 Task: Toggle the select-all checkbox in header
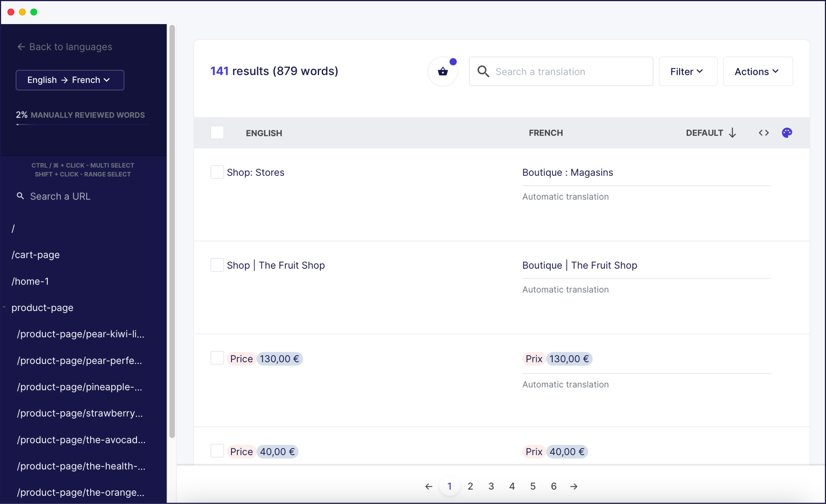(217, 133)
